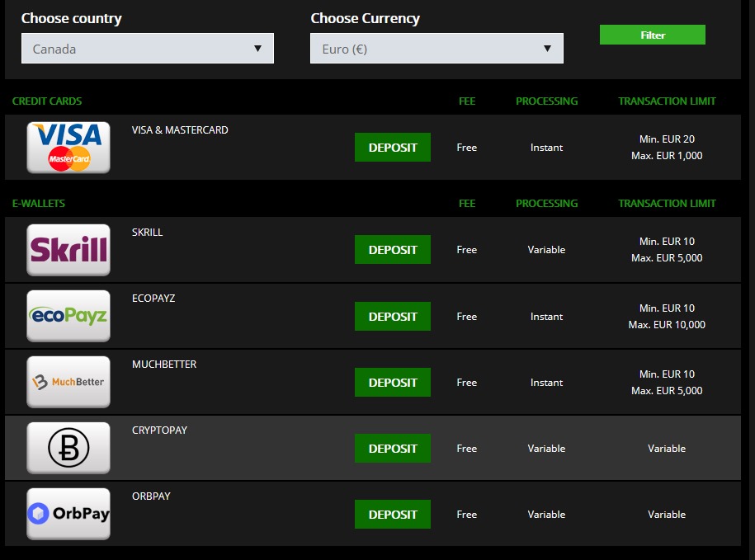Click the OrbPay logo icon

click(x=68, y=514)
